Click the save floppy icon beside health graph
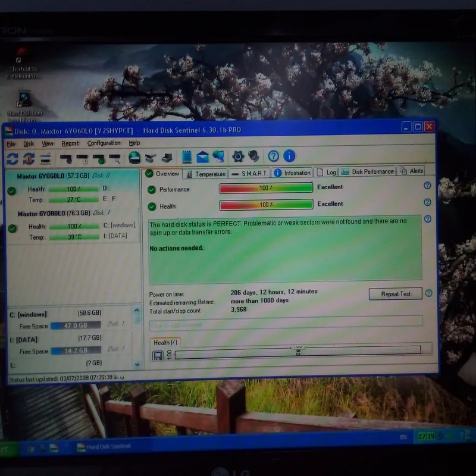The height and width of the screenshot is (476, 476). tap(158, 355)
